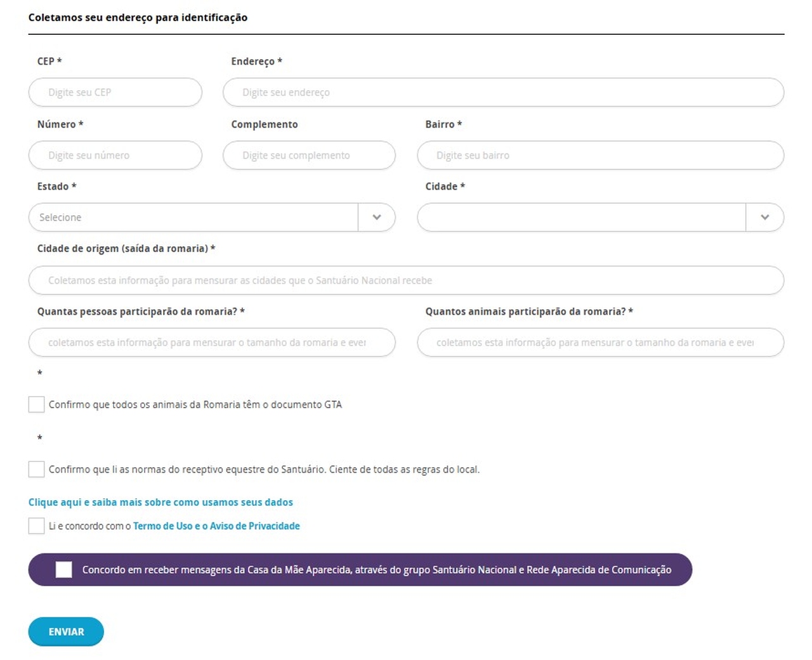Click the Bairro input field
Screen dimensions: 812x660
[600, 155]
